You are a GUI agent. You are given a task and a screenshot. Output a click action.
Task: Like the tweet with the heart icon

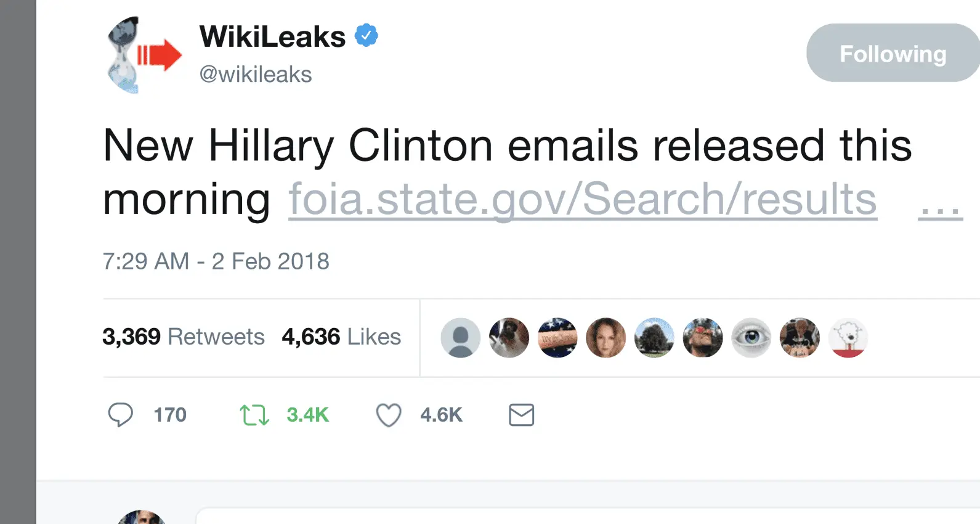pyautogui.click(x=389, y=415)
